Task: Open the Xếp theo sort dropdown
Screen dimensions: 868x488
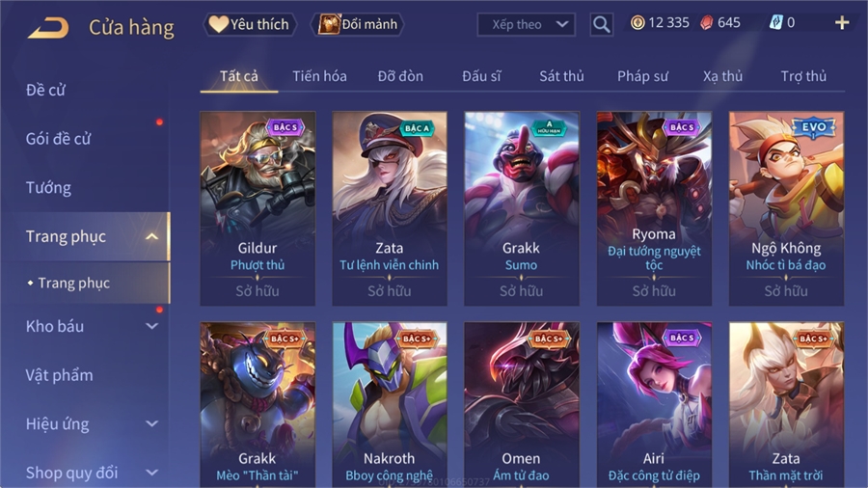Action: [526, 24]
